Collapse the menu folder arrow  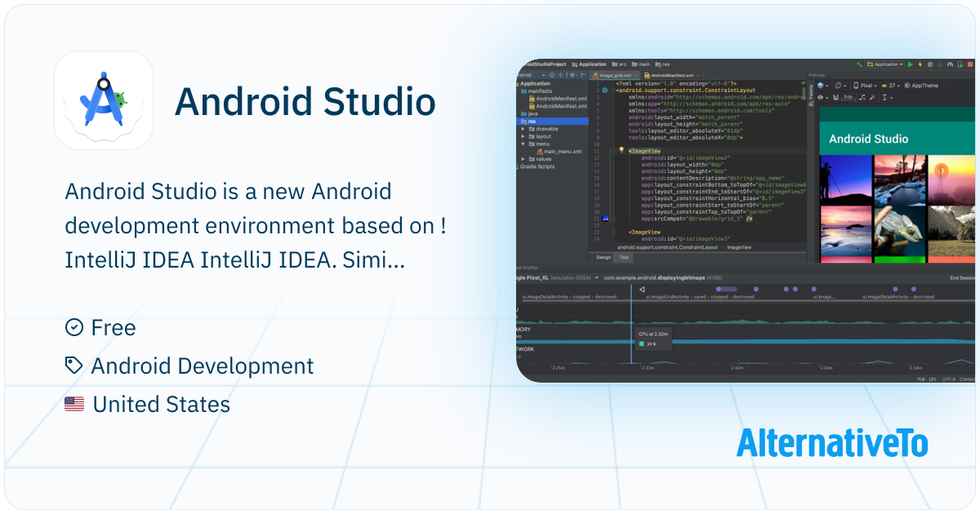pyautogui.click(x=523, y=144)
